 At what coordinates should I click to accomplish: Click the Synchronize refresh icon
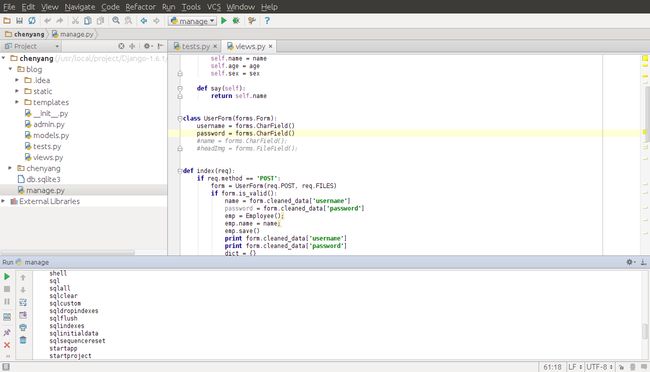click(x=32, y=21)
